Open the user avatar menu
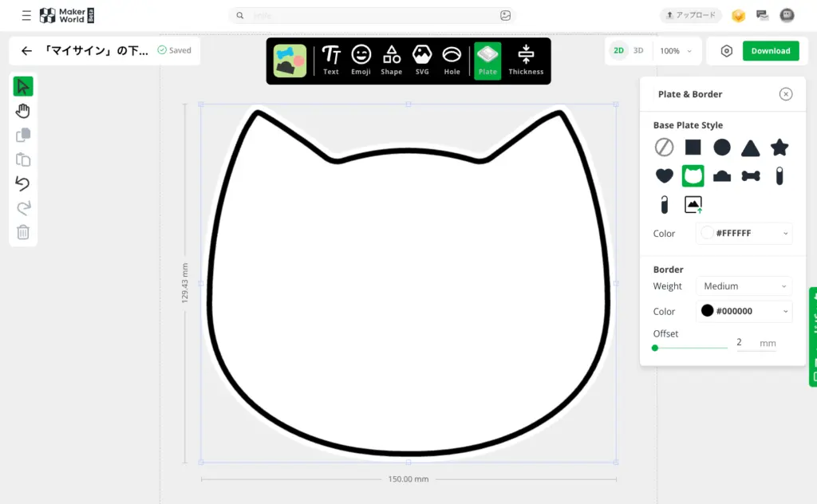 pyautogui.click(x=787, y=15)
